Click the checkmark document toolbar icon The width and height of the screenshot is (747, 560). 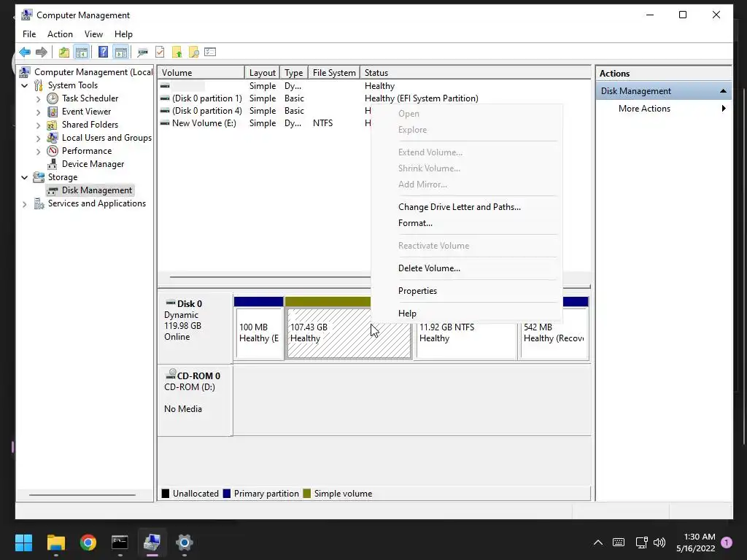[x=160, y=52]
